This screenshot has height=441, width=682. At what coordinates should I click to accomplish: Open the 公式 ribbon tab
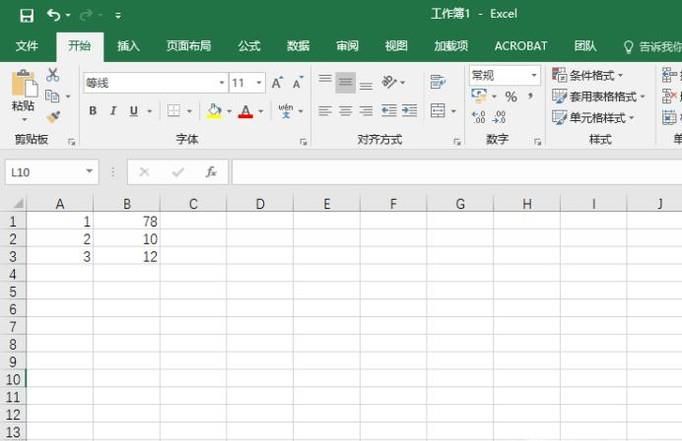tap(249, 46)
